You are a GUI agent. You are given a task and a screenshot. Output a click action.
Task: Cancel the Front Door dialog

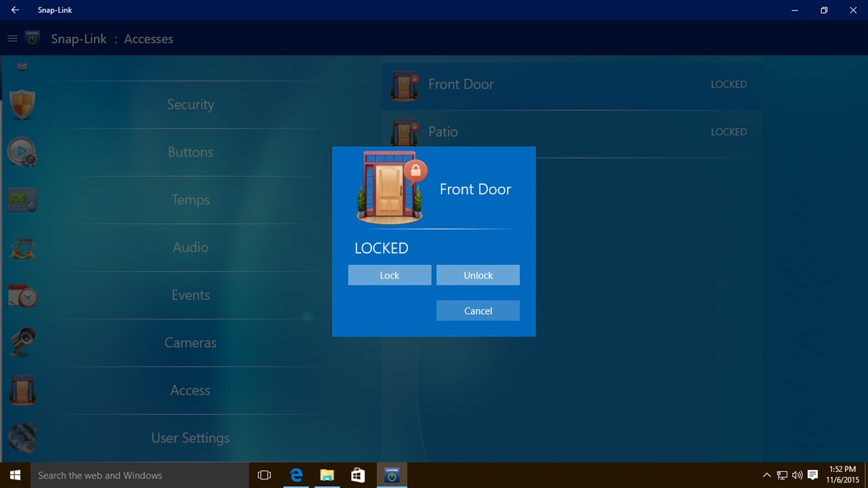(x=478, y=310)
